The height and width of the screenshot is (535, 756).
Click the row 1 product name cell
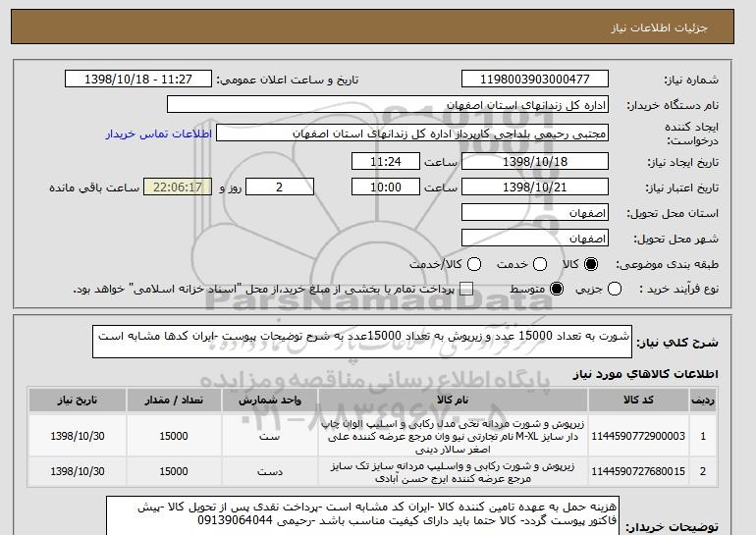453,436
